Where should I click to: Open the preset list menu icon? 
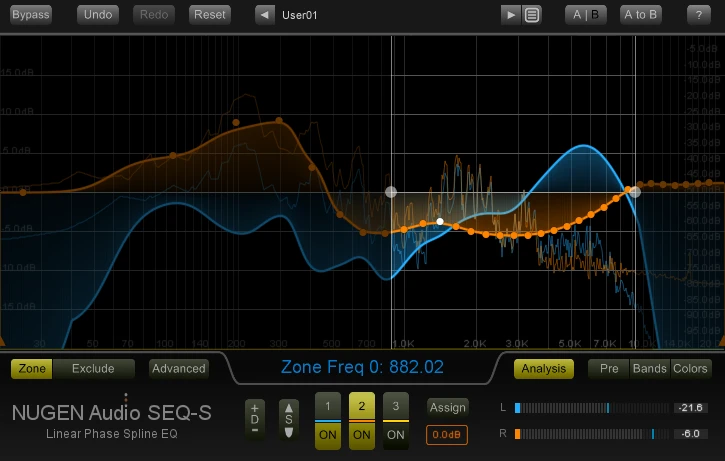(x=532, y=15)
